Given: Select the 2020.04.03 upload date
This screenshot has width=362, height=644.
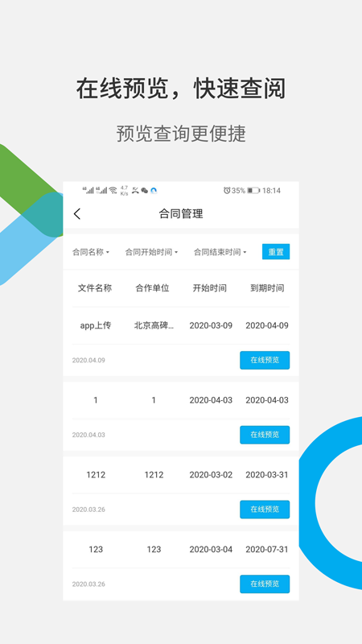Looking at the screenshot, I should click(x=88, y=435).
